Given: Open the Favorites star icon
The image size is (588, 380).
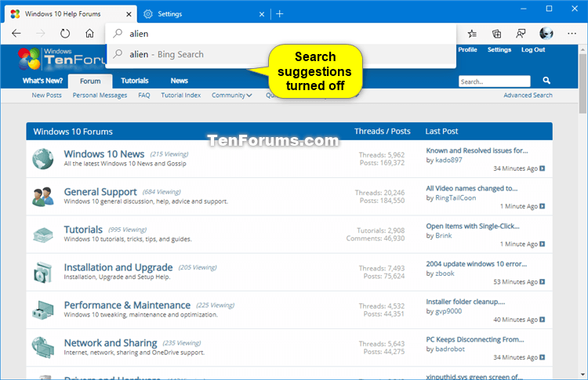Looking at the screenshot, I should click(472, 34).
